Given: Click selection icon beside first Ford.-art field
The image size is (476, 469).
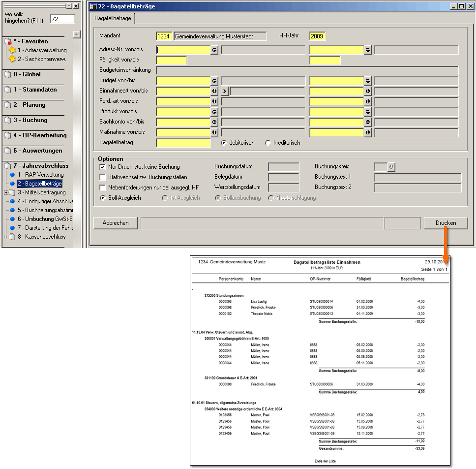Looking at the screenshot, I should pyautogui.click(x=214, y=101).
